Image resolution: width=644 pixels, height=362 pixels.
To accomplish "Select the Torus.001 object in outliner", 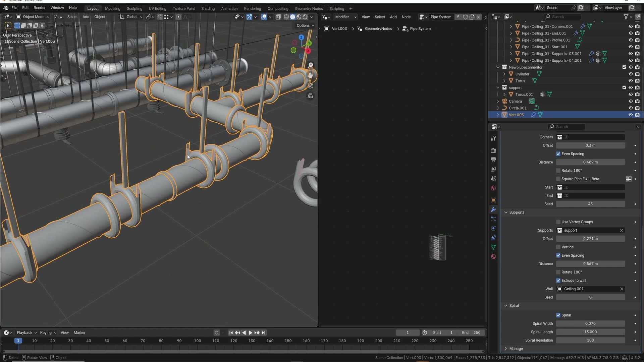I will (524, 95).
